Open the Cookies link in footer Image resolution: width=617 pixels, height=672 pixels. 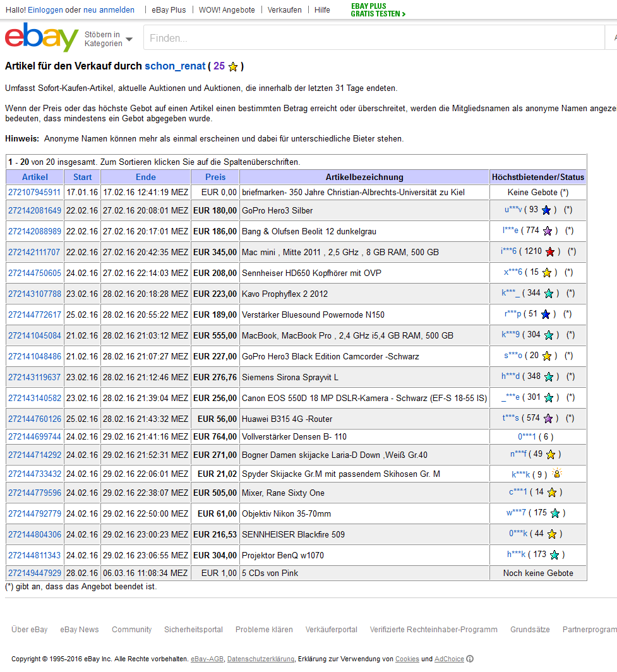tap(407, 659)
